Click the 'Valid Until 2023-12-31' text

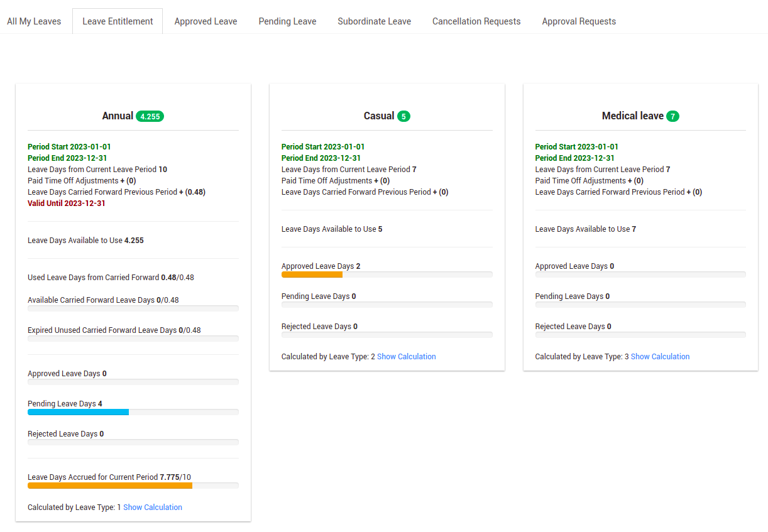[x=67, y=204]
